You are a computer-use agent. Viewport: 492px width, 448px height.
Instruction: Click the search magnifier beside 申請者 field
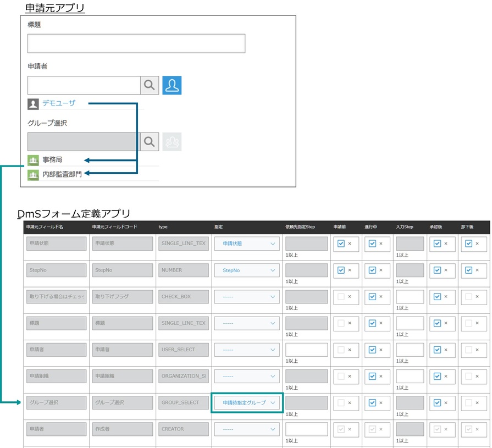[x=150, y=85]
